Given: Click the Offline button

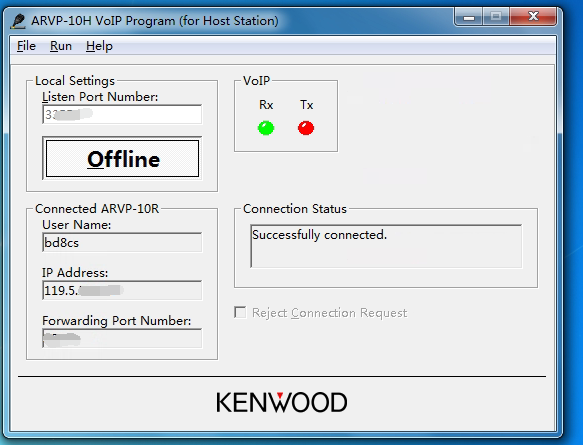Looking at the screenshot, I should (x=122, y=158).
